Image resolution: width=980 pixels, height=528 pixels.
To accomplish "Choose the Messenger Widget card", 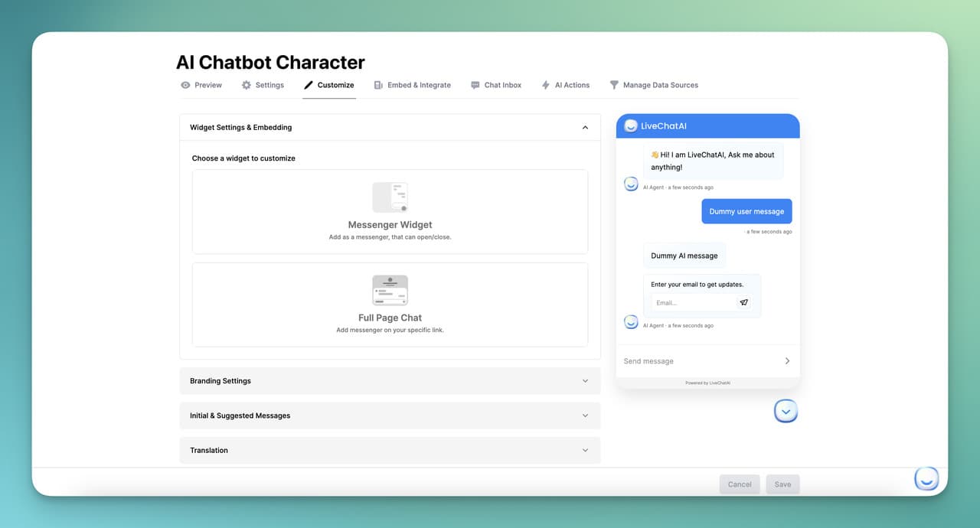I will click(x=390, y=212).
